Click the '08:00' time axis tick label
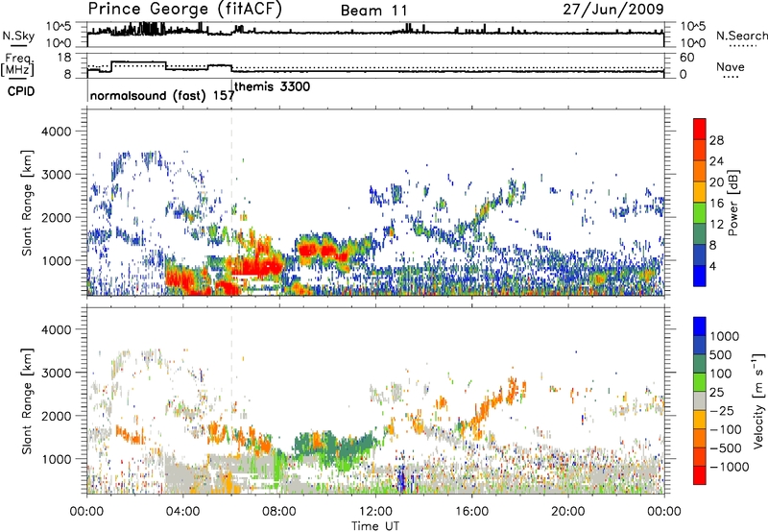 (x=279, y=512)
